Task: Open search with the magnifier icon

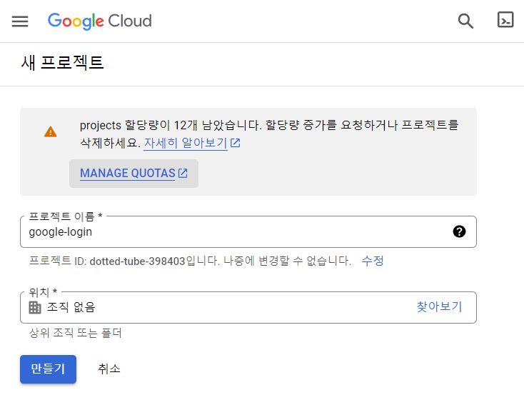Action: (465, 21)
